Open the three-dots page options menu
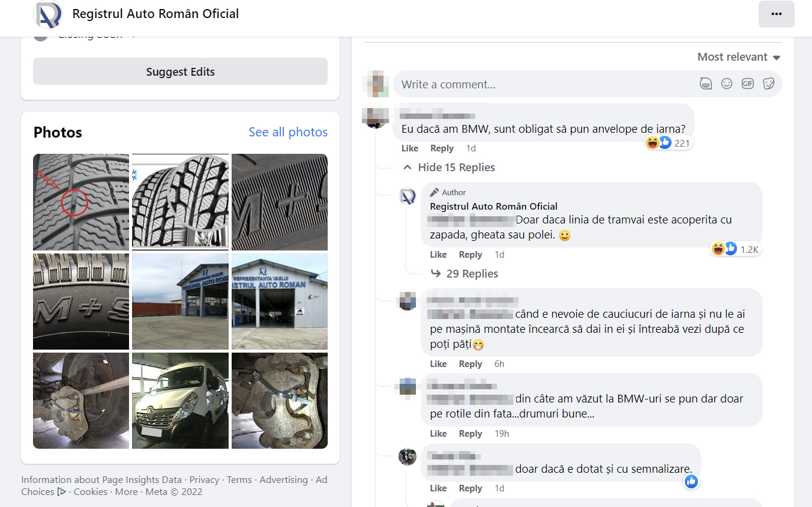This screenshot has height=507, width=812. (776, 14)
